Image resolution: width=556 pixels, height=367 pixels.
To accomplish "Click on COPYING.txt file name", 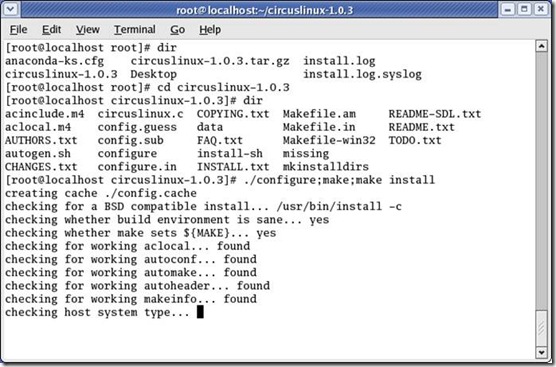I will point(233,114).
